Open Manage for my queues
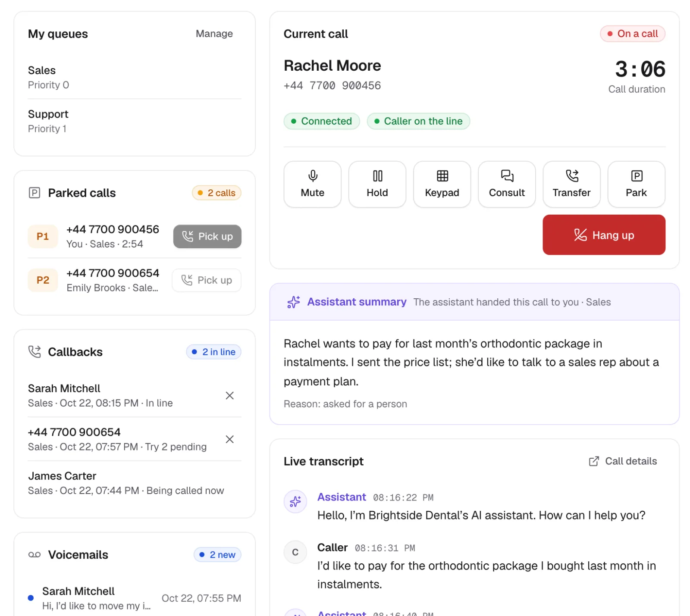Image resolution: width=690 pixels, height=616 pixels. point(214,34)
